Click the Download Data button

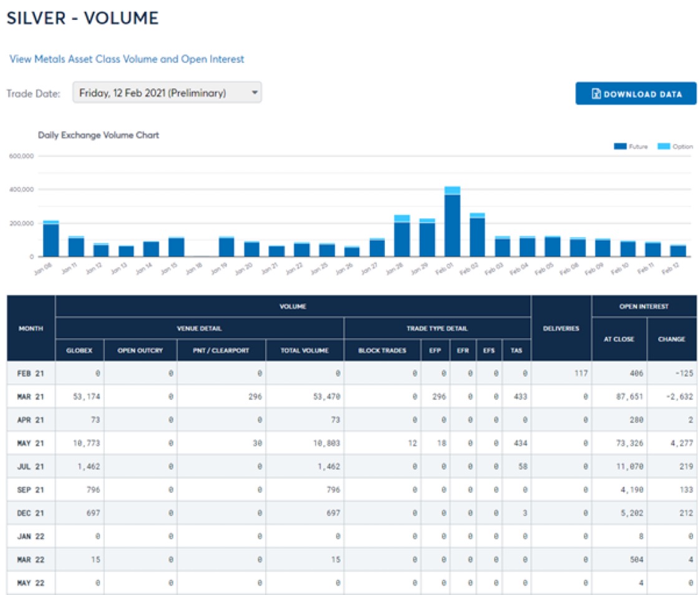636,94
